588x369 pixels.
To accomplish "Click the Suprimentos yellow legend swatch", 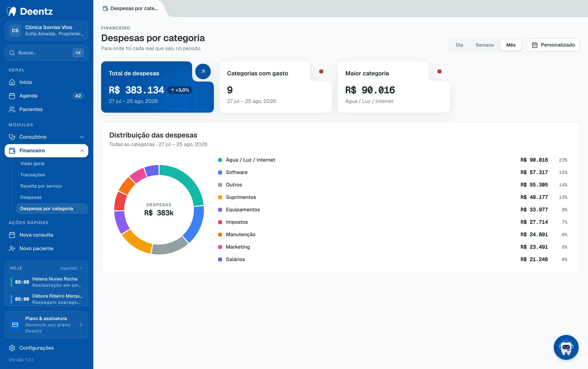I will [x=220, y=197].
